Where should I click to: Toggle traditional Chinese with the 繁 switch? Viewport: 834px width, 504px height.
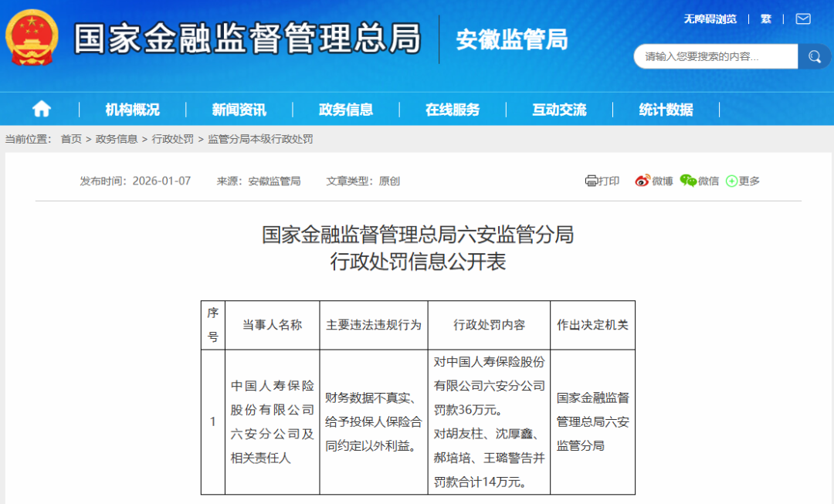765,19
